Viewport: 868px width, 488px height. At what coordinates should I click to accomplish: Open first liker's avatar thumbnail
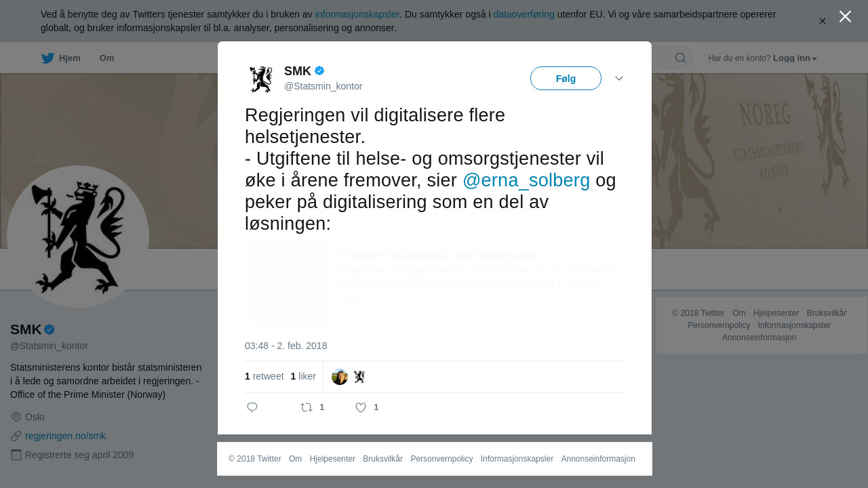point(340,377)
